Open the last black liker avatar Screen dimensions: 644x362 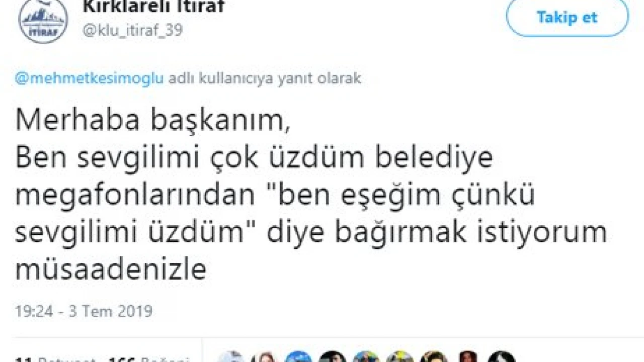(502, 357)
